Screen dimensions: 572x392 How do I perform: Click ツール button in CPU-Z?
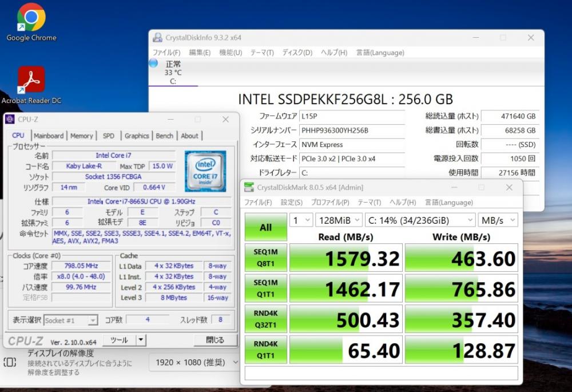(x=120, y=340)
